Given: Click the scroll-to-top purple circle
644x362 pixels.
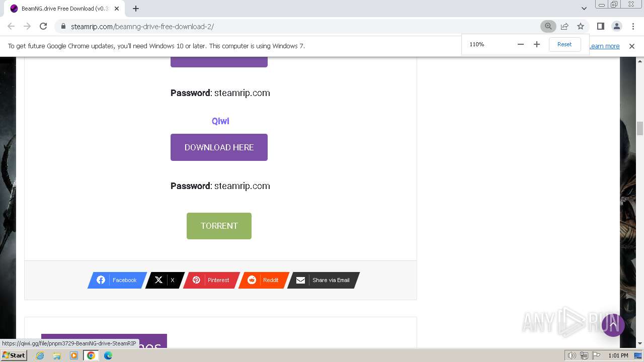Looking at the screenshot, I should pyautogui.click(x=613, y=325).
